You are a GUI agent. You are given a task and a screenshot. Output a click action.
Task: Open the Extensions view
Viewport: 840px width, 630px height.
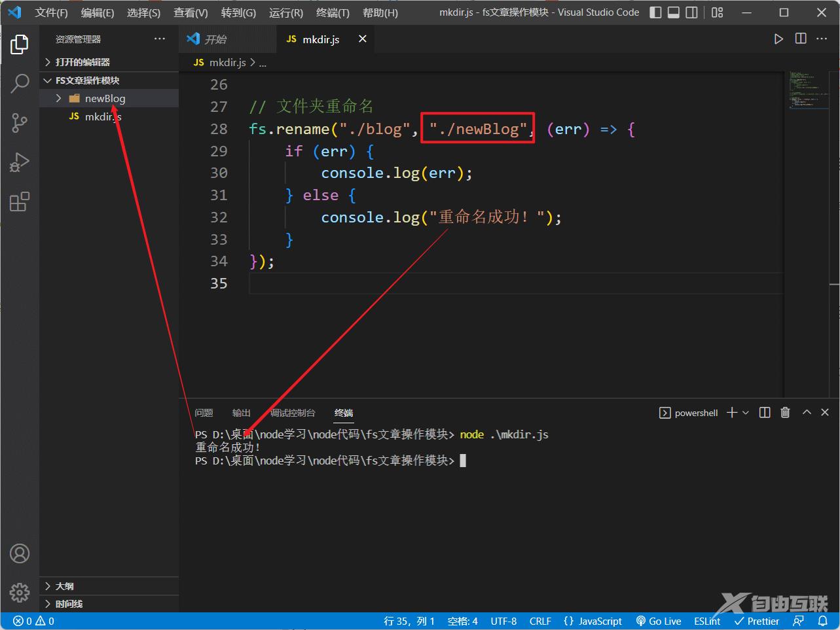pos(20,201)
